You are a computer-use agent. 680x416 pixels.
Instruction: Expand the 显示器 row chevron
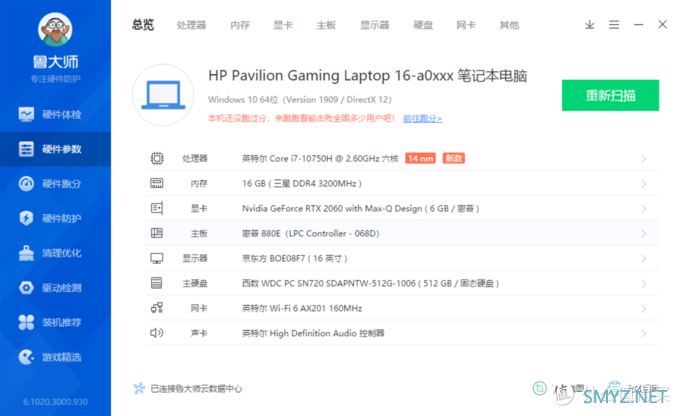point(644,259)
